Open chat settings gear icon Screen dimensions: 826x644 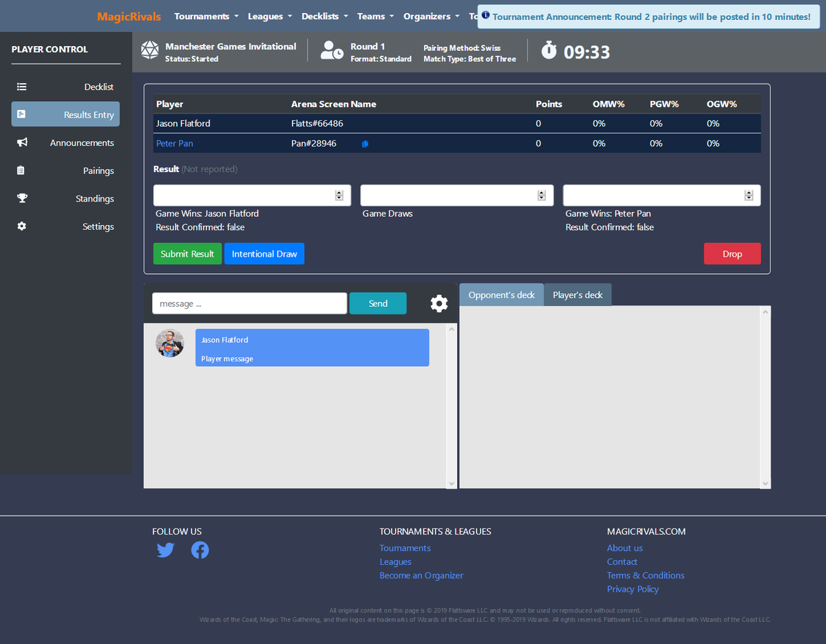click(439, 303)
